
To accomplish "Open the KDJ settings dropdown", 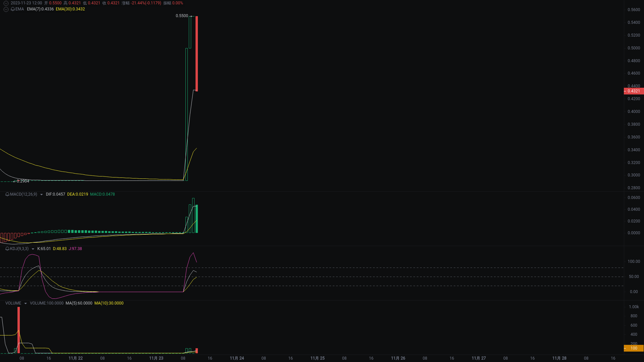I will [33, 249].
